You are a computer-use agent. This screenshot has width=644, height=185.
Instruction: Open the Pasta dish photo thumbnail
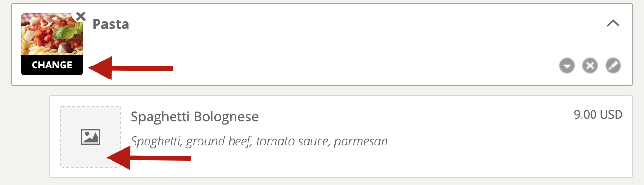pyautogui.click(x=52, y=34)
